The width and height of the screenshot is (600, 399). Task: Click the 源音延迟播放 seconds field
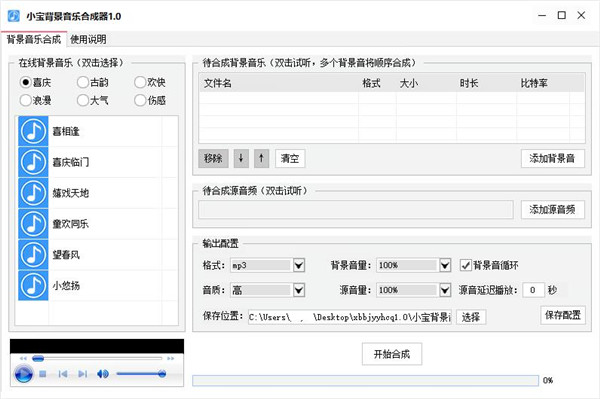(533, 290)
